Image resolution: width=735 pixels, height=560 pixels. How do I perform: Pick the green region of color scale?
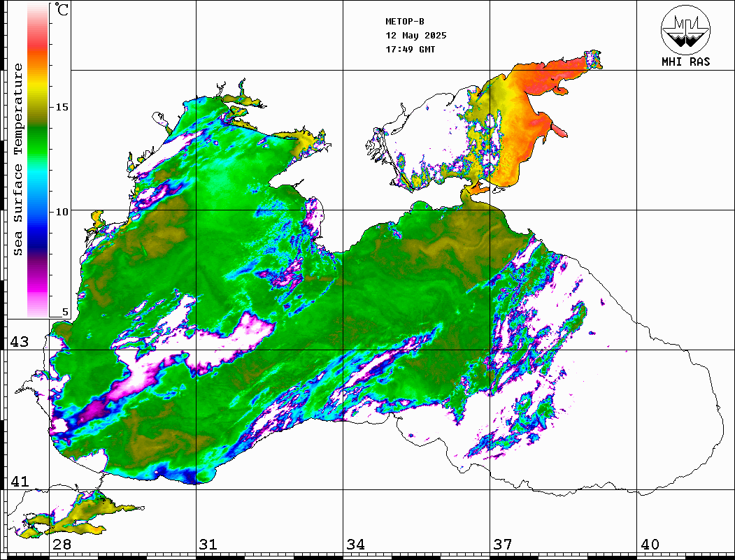(38, 141)
